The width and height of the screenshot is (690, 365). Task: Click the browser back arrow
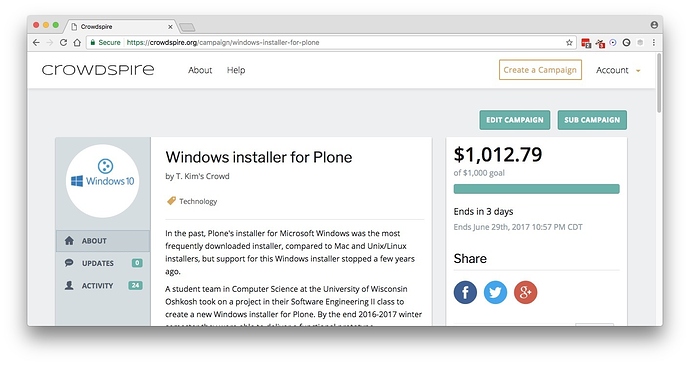pos(36,43)
